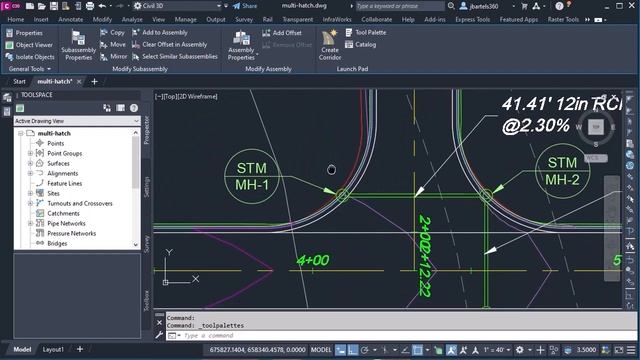Switch to the Layout1 tab
Screen dimensions: 640x360
pos(53,349)
